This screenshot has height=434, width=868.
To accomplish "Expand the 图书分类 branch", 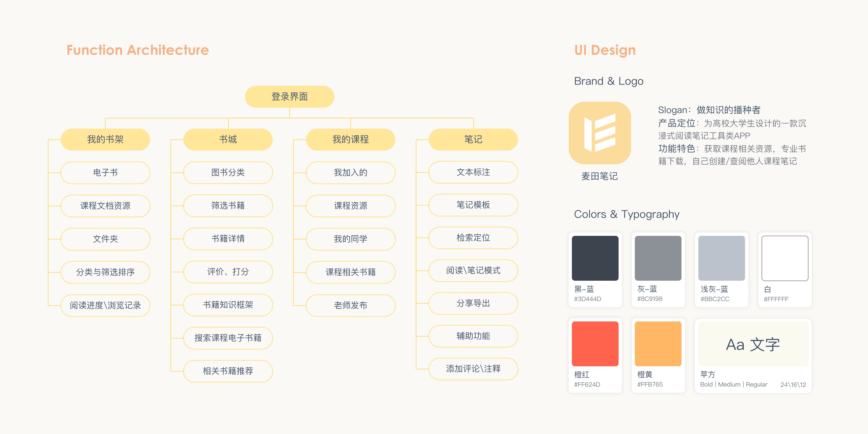I will [x=228, y=173].
